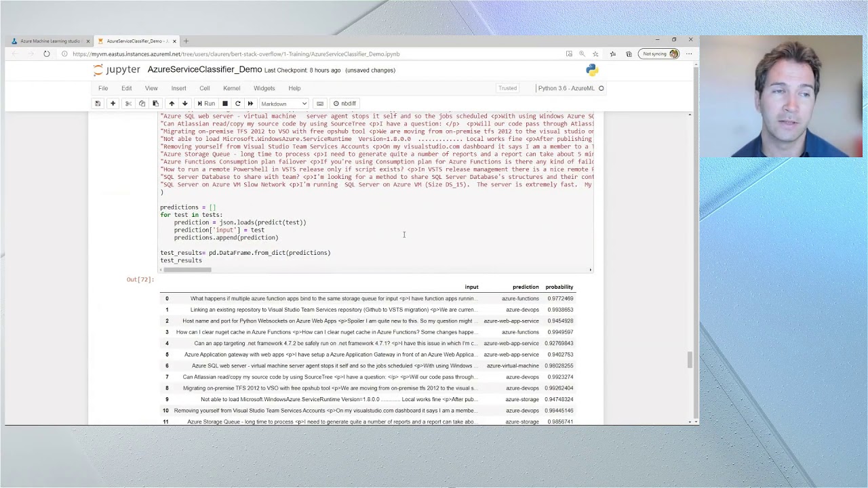The width and height of the screenshot is (868, 488).
Task: Open the favorites list icon
Action: 612,54
